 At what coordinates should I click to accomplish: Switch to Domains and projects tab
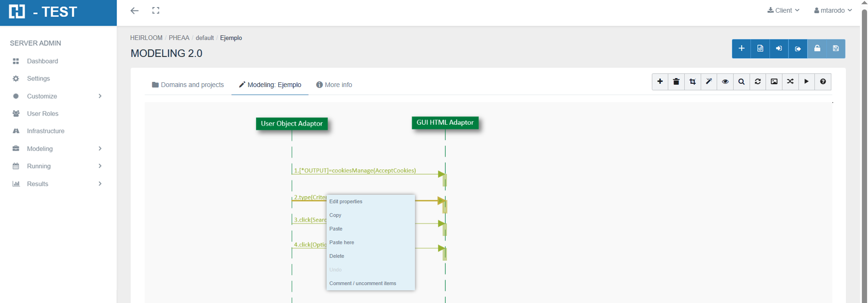click(x=188, y=85)
